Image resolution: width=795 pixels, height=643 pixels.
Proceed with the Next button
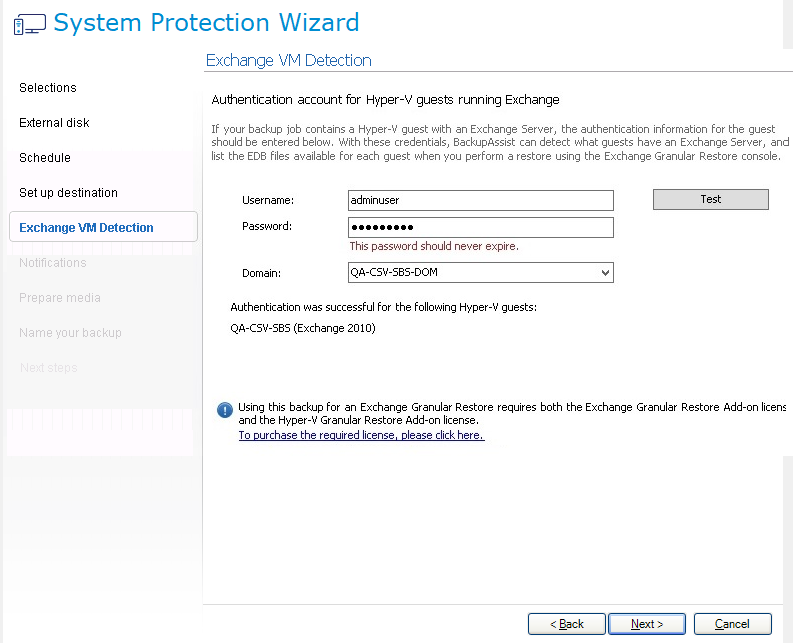[x=647, y=624]
